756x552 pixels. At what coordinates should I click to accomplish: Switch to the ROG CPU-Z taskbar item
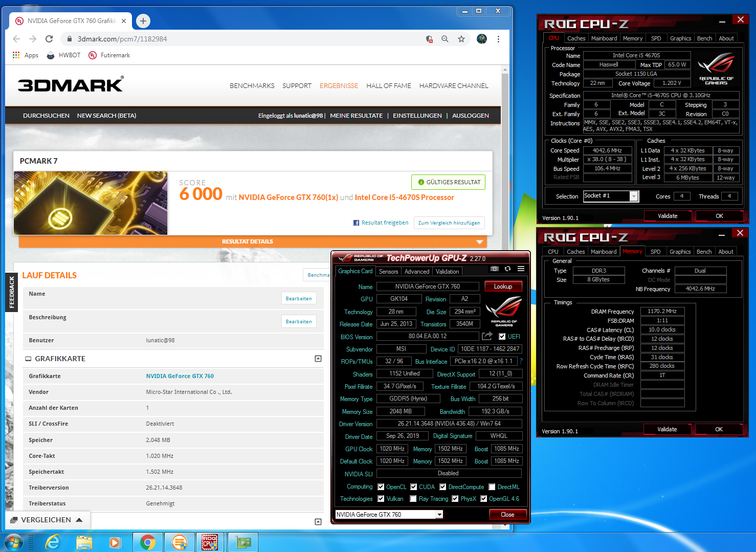pyautogui.click(x=210, y=542)
